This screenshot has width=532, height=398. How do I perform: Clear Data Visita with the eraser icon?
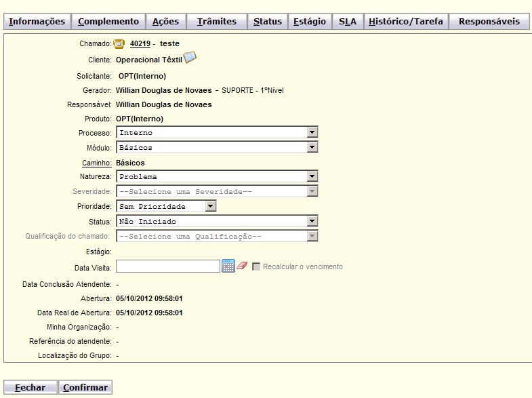(x=243, y=266)
